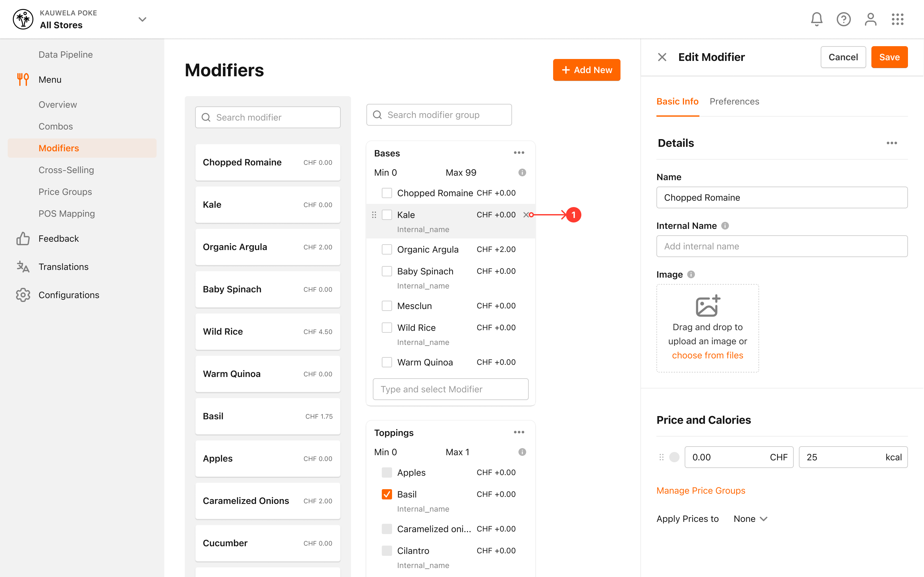Switch to the Preferences tab

734,102
